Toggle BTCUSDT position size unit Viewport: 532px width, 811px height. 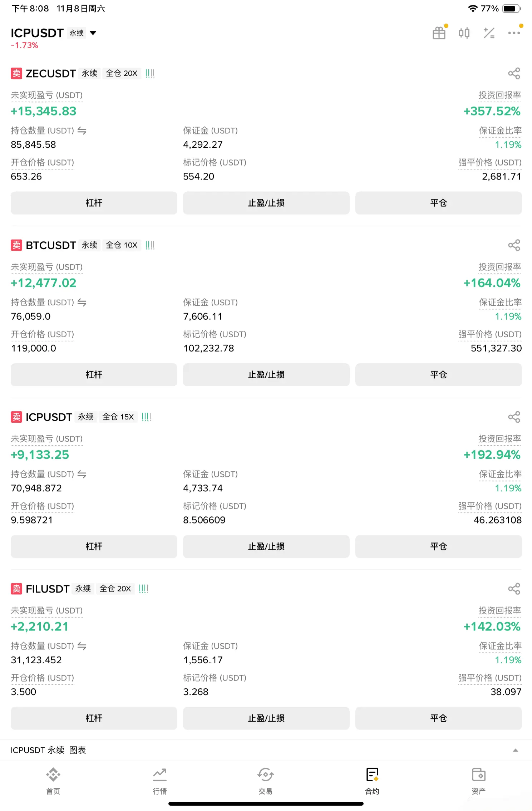point(82,303)
